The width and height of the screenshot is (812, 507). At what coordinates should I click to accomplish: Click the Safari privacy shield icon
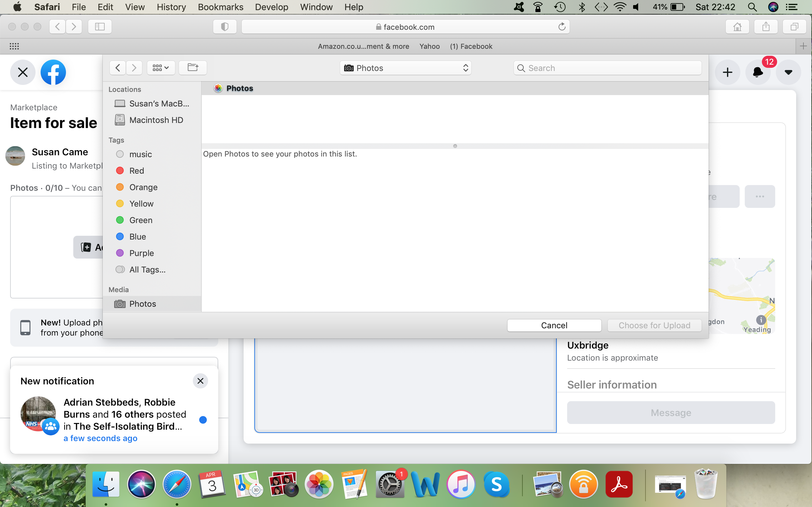click(225, 27)
